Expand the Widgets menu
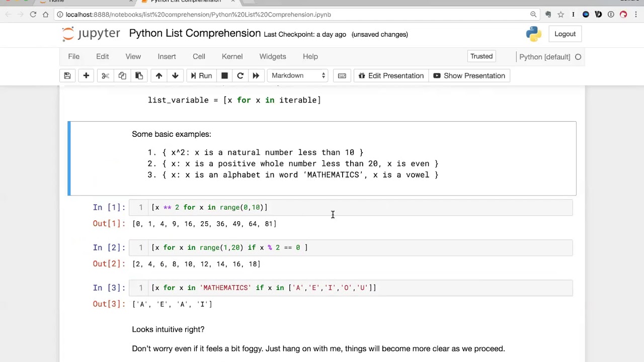This screenshot has width=644, height=362. [273, 56]
